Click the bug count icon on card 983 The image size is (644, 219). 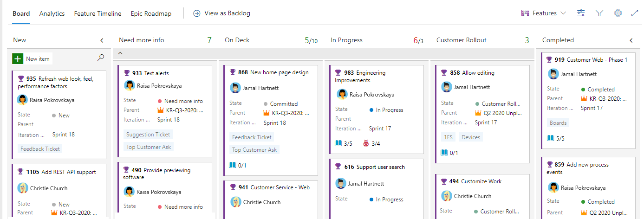pyautogui.click(x=366, y=143)
